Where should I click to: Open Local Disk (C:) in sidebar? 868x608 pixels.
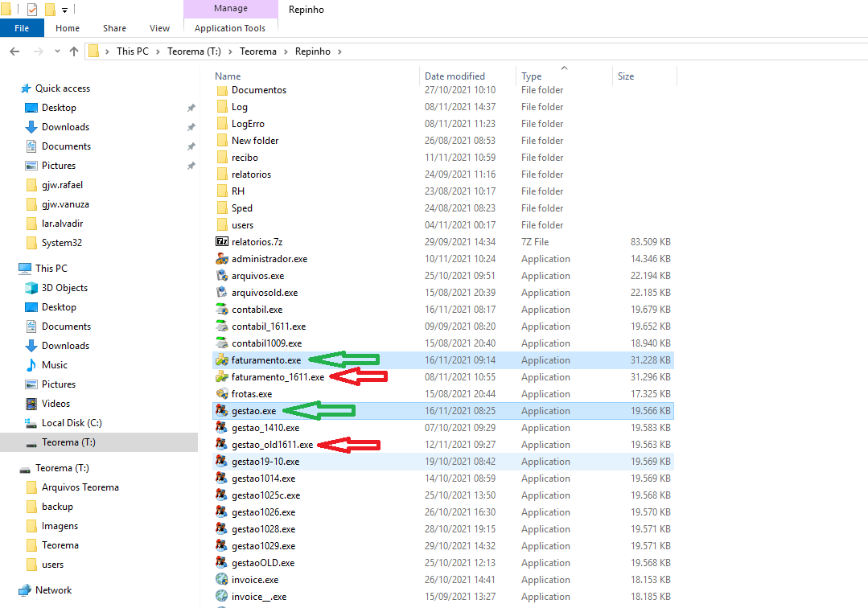(x=72, y=423)
